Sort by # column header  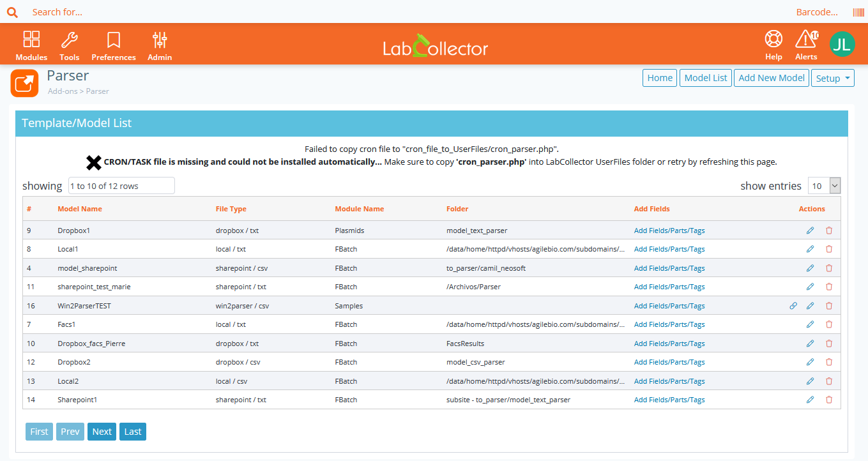[x=29, y=209]
